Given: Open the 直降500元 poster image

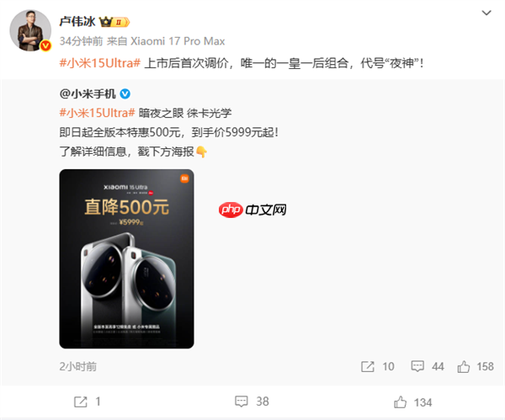Looking at the screenshot, I should click(x=126, y=258).
